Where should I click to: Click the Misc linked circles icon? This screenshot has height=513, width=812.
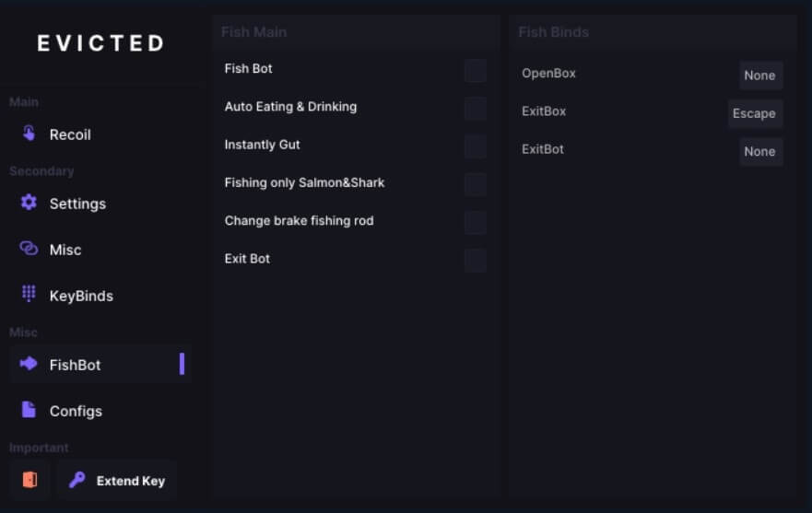(x=29, y=249)
